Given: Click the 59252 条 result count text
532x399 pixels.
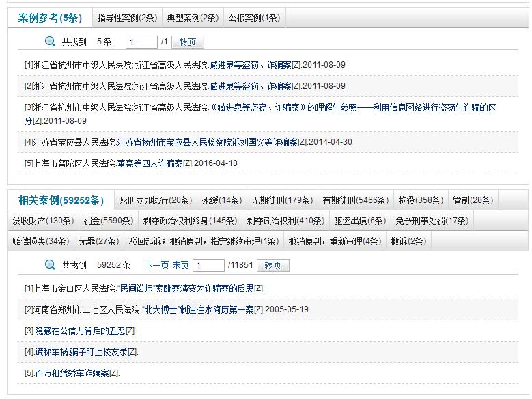Looking at the screenshot, I should [x=114, y=265].
